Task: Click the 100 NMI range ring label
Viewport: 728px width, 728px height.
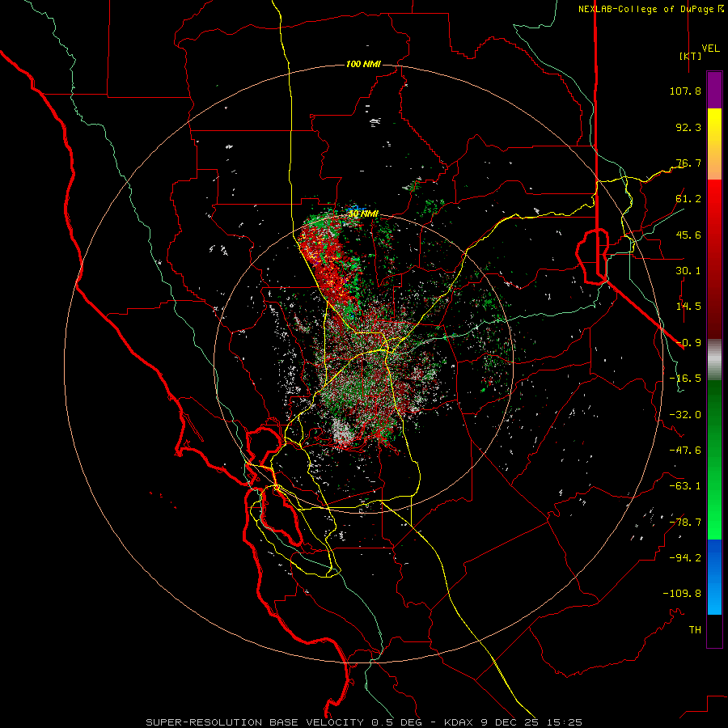Action: [363, 64]
